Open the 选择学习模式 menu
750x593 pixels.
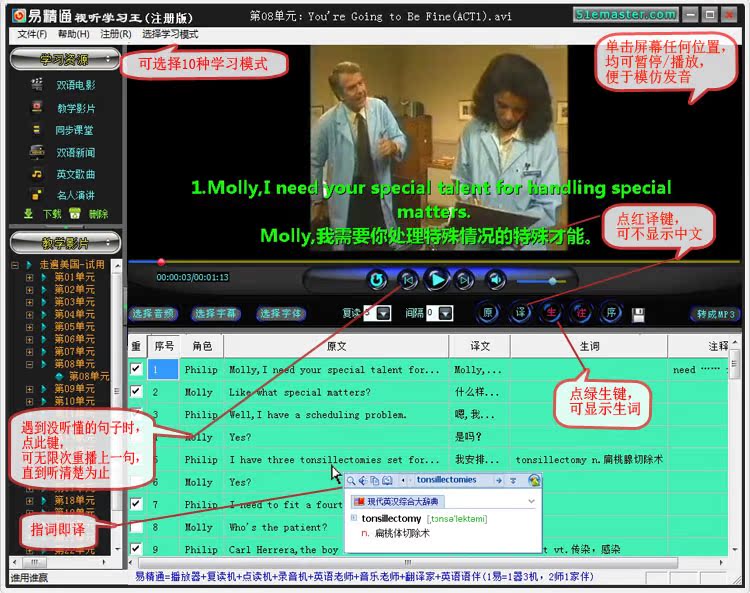pos(170,34)
